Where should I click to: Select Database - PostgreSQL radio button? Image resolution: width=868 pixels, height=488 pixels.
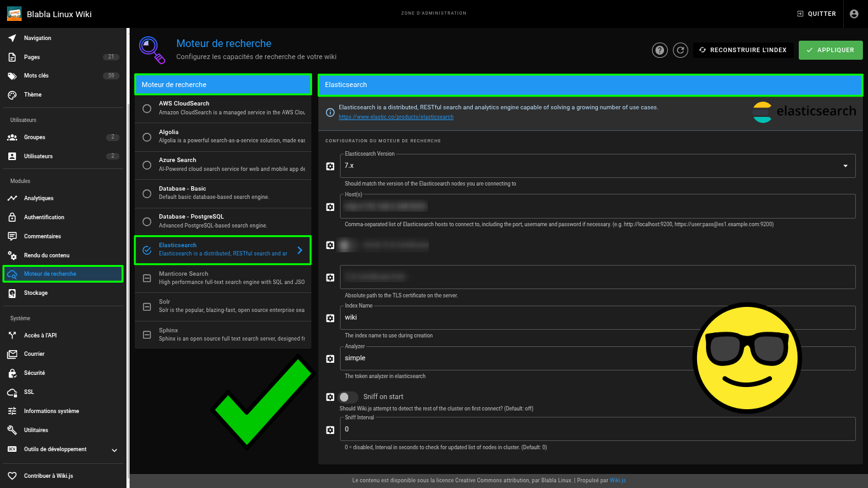pyautogui.click(x=147, y=222)
